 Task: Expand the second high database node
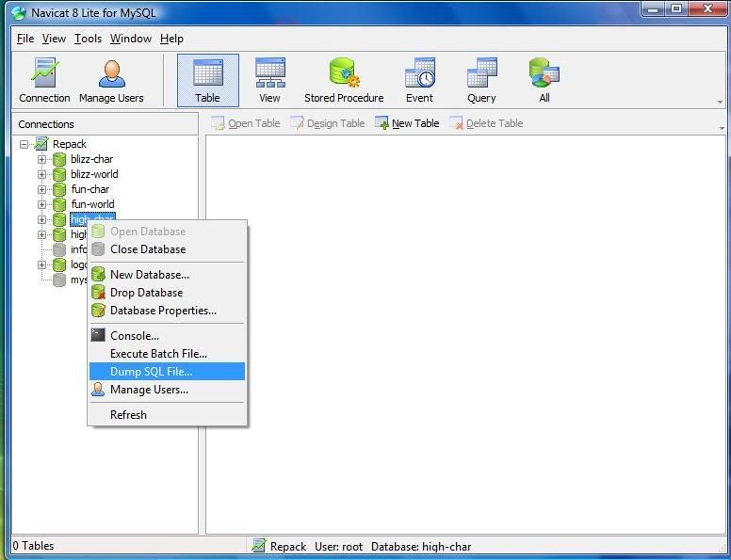pos(42,234)
